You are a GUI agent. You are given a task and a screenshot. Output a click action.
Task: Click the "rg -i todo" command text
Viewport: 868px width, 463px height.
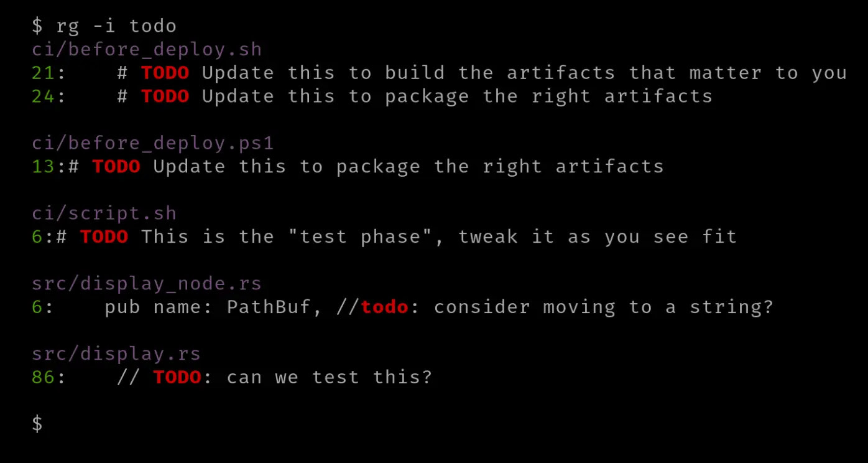[116, 26]
